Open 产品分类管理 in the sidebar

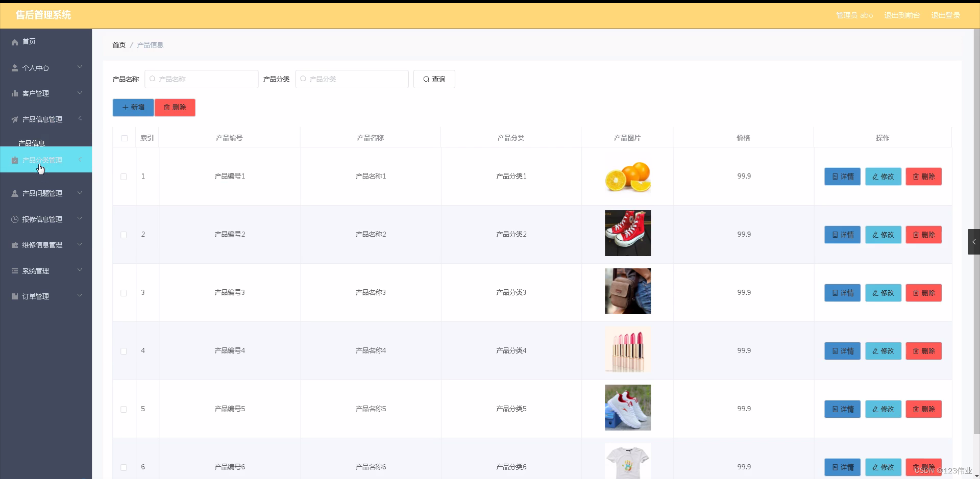(43, 160)
